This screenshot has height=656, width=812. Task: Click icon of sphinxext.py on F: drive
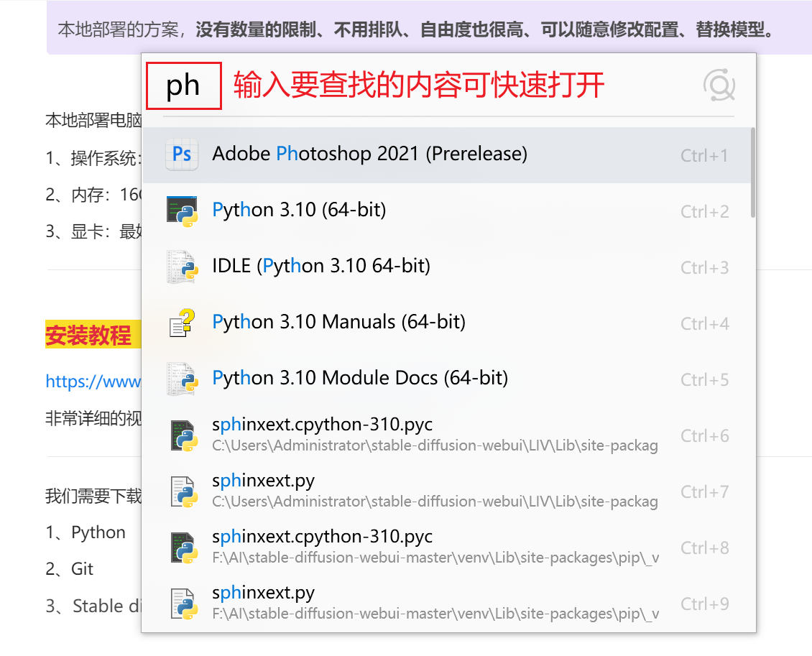click(185, 604)
